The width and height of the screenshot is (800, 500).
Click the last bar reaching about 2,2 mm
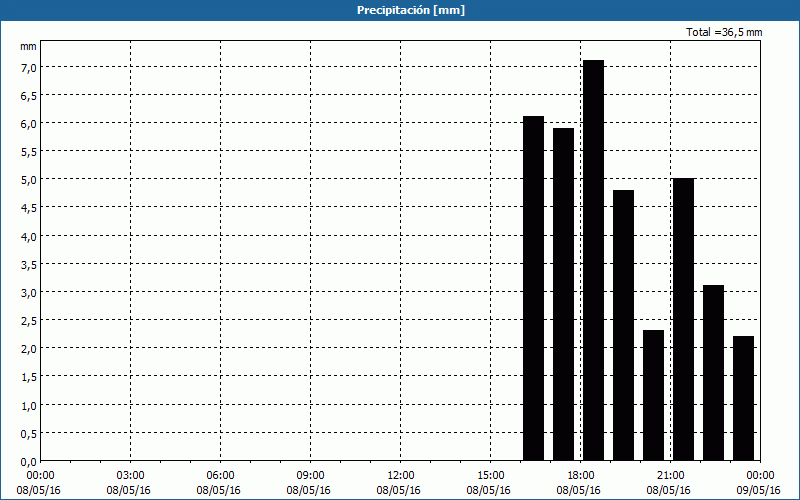tap(743, 398)
